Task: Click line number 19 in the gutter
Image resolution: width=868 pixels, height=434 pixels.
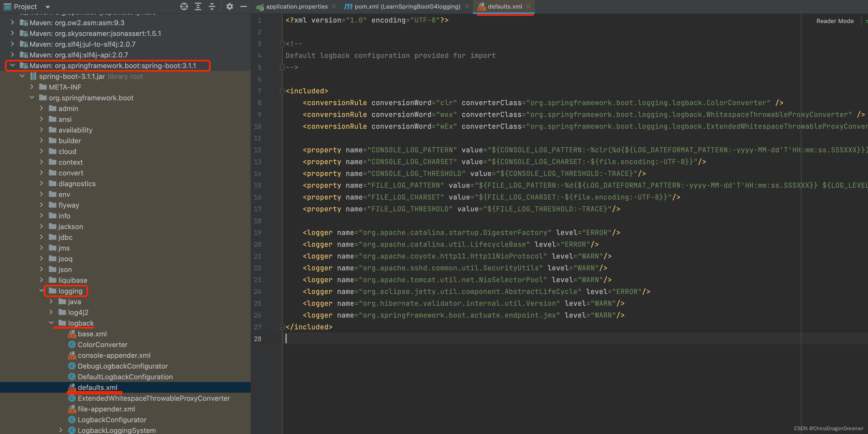Action: coord(258,233)
